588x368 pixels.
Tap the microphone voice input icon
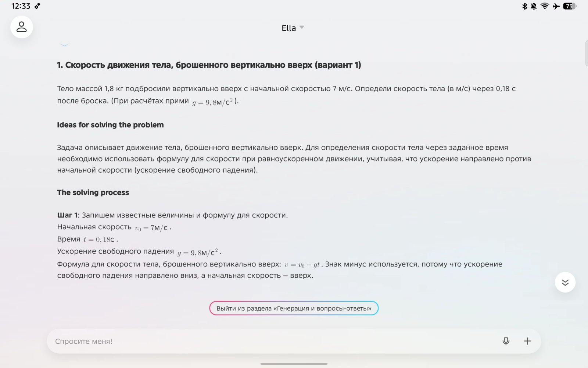[x=506, y=341]
